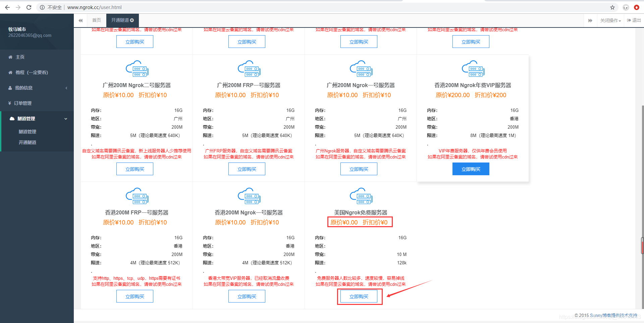The image size is (644, 323).
Task: Click title 广州200M Ngrok二号服务器
Action: tap(137, 85)
